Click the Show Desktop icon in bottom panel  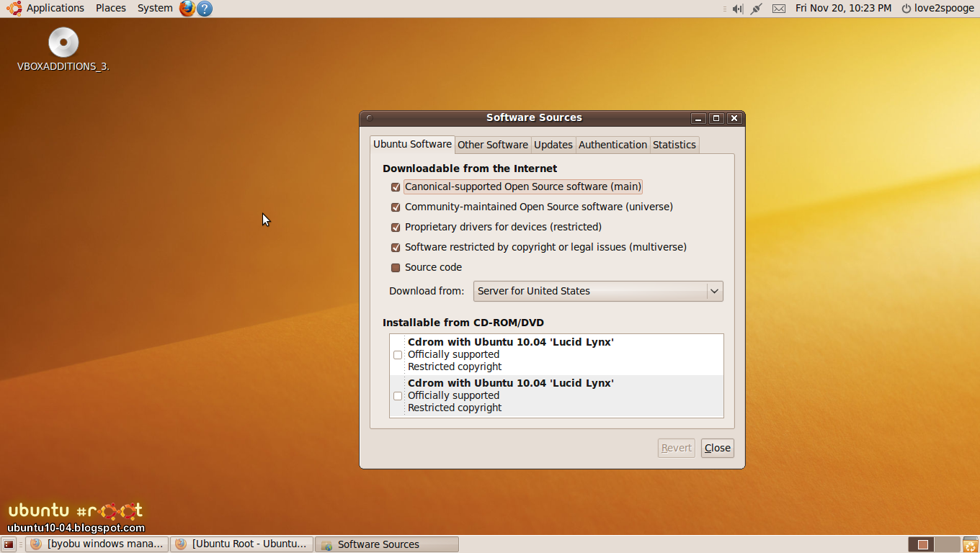click(x=9, y=544)
